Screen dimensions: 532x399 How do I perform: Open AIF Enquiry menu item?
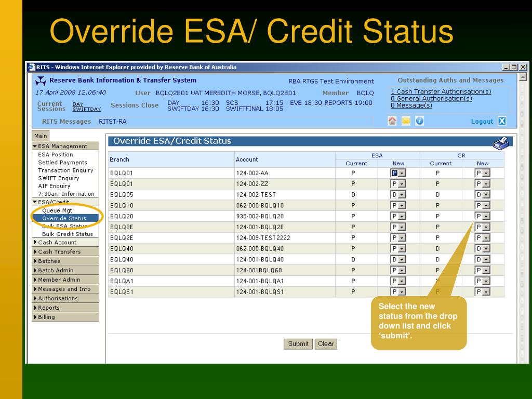54,186
